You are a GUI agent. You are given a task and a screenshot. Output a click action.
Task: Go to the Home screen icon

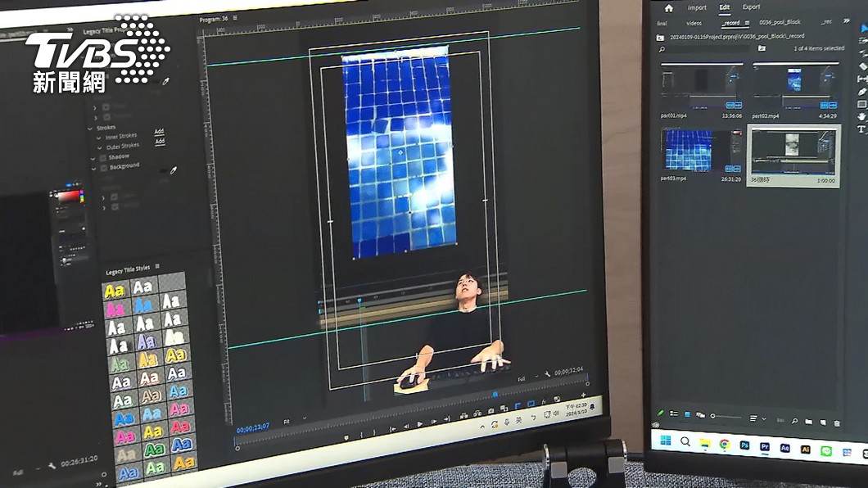[669, 8]
